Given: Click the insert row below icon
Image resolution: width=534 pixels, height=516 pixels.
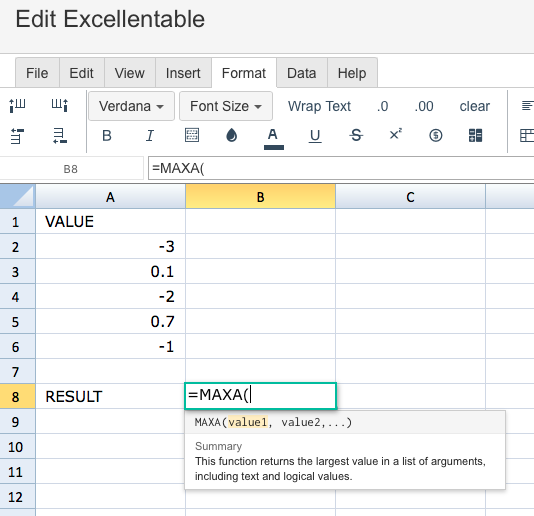Looking at the screenshot, I should (60, 136).
